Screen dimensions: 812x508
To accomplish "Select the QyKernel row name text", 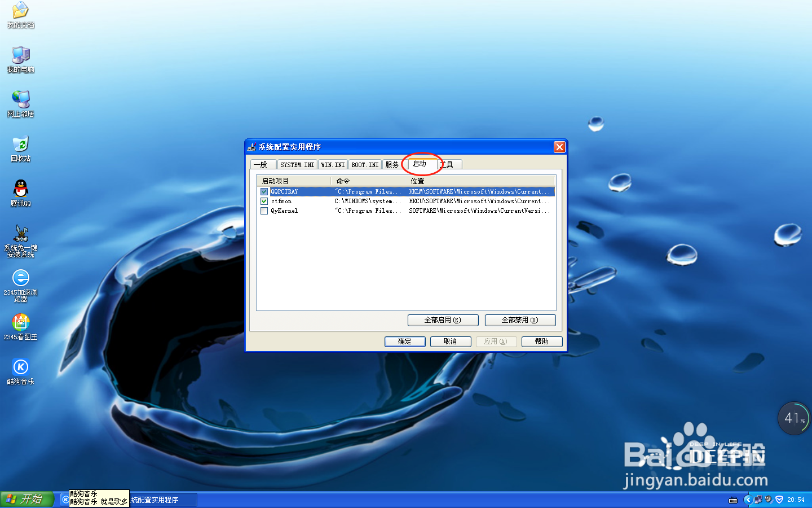I will (x=284, y=211).
